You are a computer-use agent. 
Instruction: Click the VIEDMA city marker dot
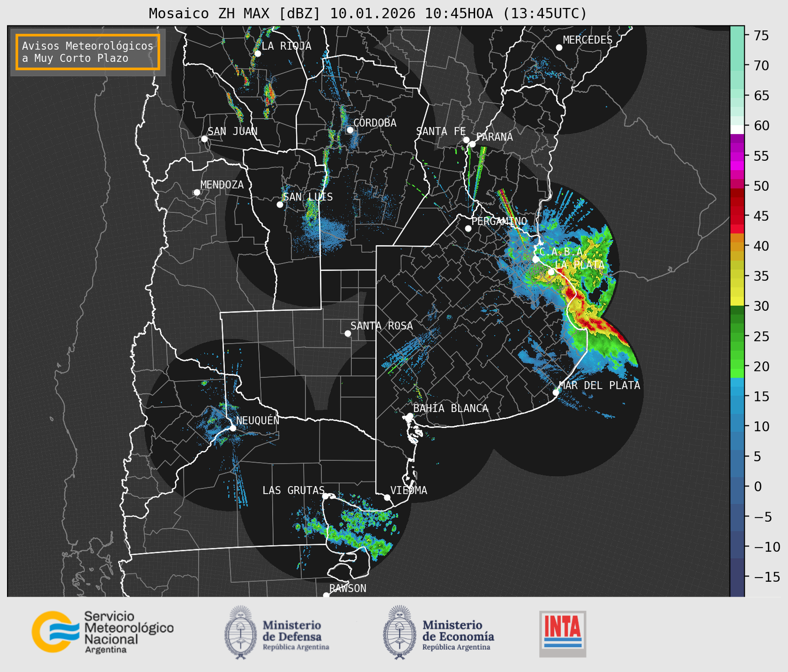(387, 497)
